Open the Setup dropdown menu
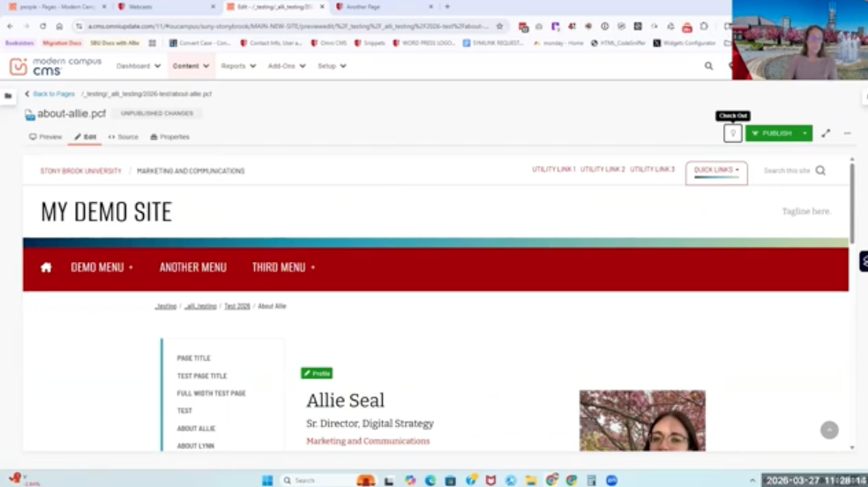Screen dimensions: 868x487 [332, 66]
